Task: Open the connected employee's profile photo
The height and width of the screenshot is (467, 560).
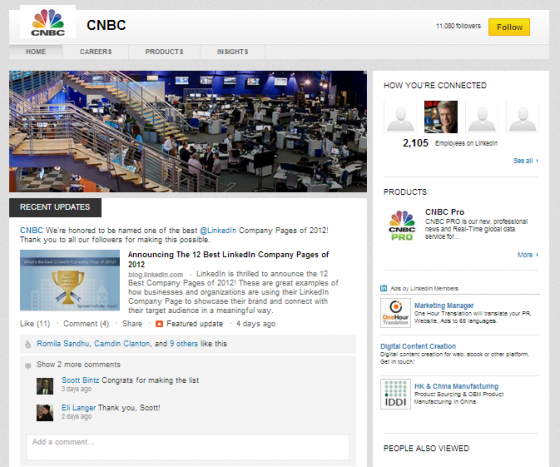Action: pos(441,117)
